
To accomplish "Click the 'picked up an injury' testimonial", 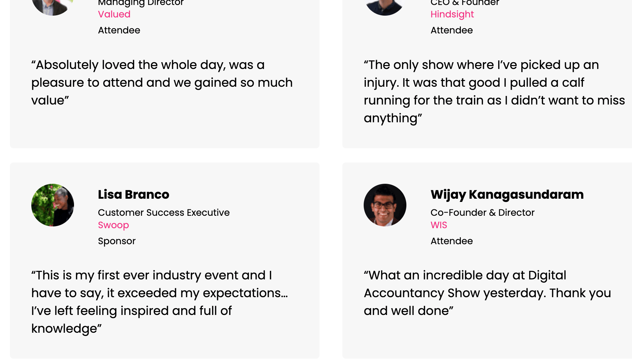I will [x=494, y=91].
